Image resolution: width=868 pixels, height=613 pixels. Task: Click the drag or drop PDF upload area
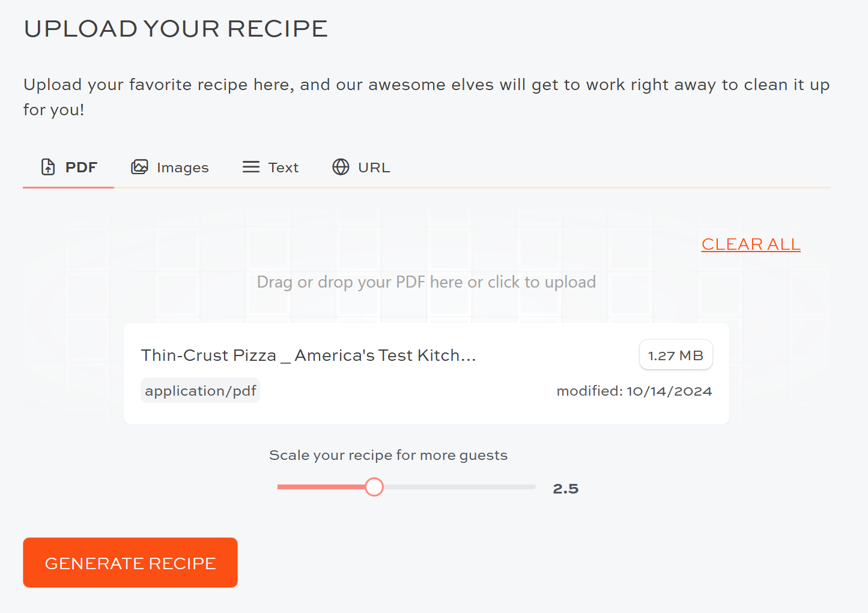click(426, 282)
